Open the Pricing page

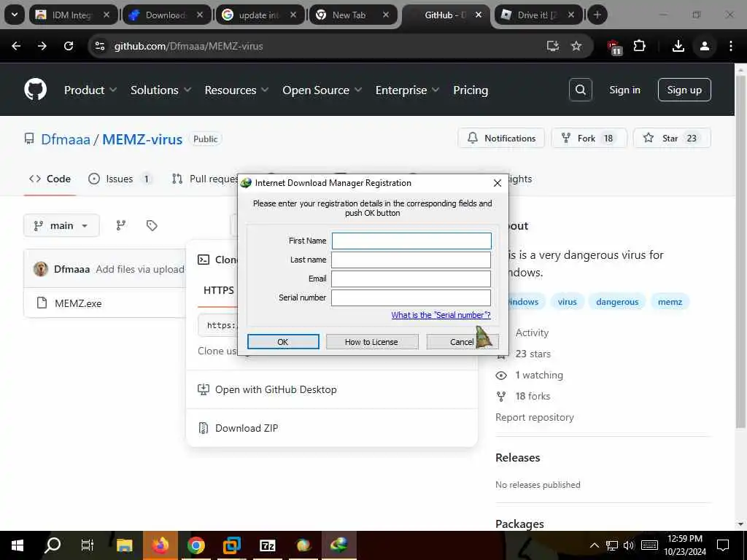click(471, 90)
